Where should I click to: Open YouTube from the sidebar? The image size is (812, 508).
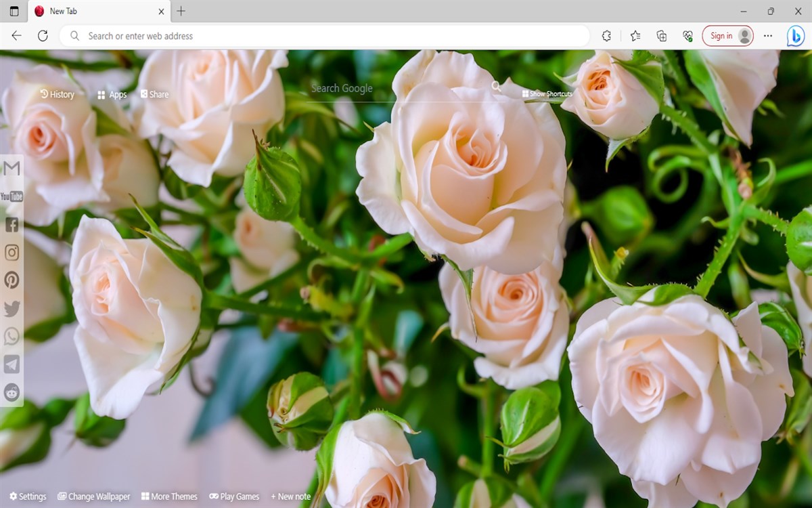coord(12,196)
